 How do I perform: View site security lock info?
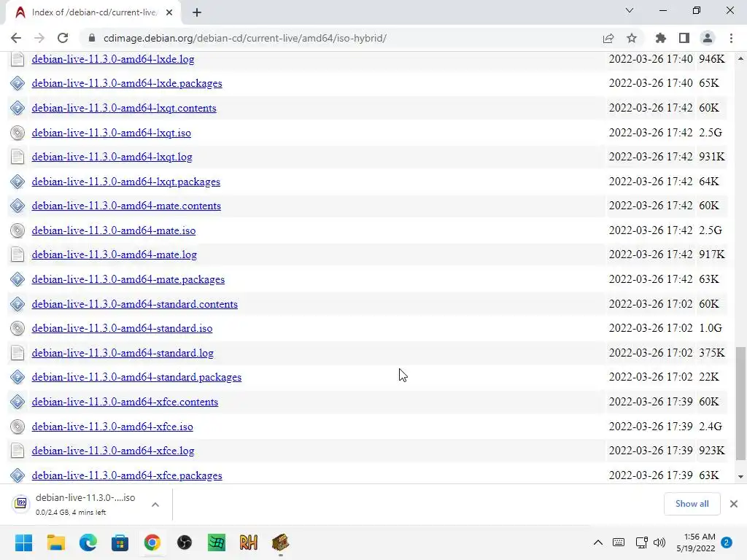click(x=92, y=38)
